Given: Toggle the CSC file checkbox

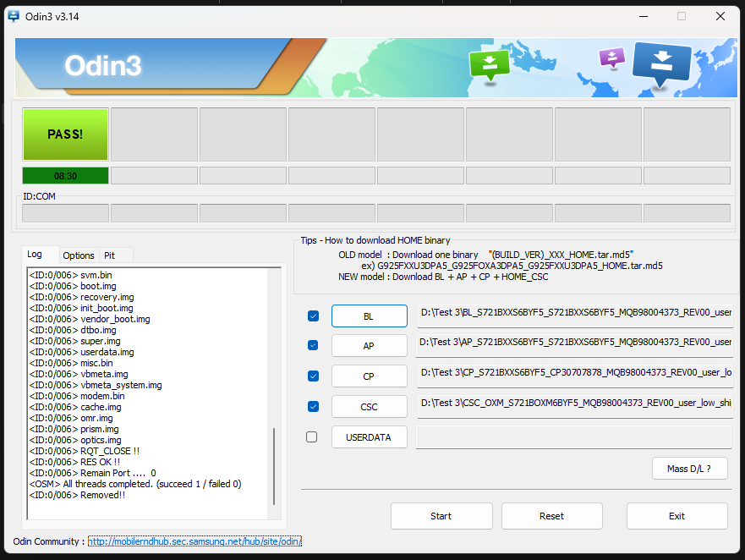Looking at the screenshot, I should (313, 407).
